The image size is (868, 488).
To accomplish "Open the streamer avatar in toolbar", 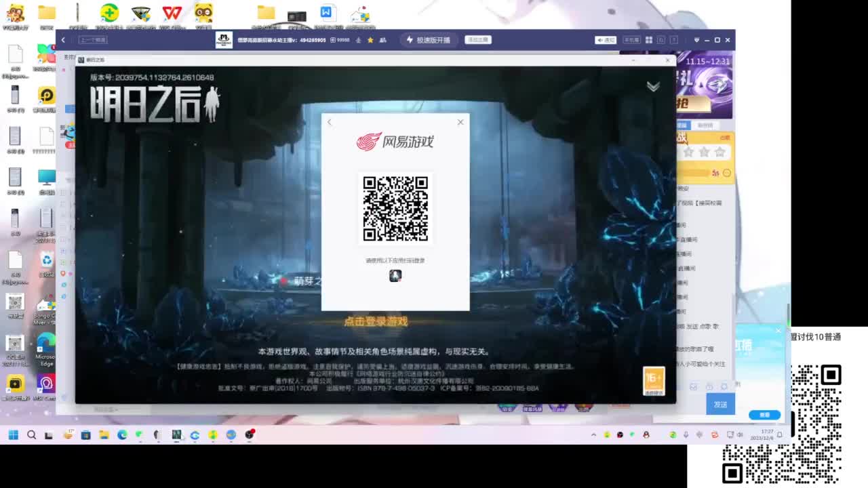I will tap(224, 40).
